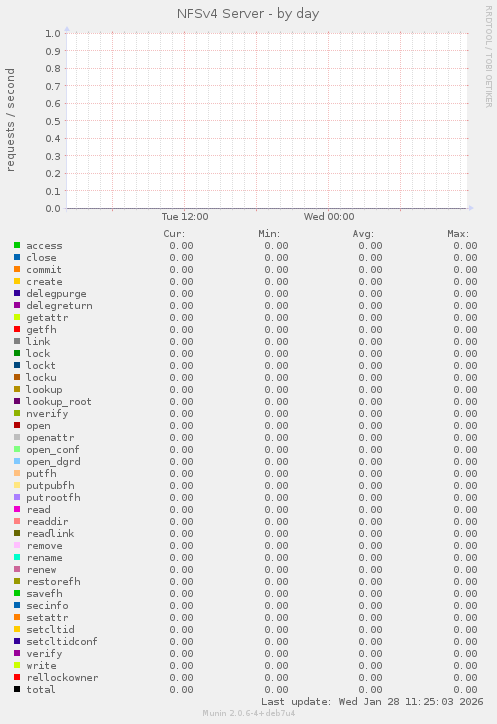Click the graph title 'NFSv4 Server - by day'
This screenshot has height=724, width=497.
[248, 14]
